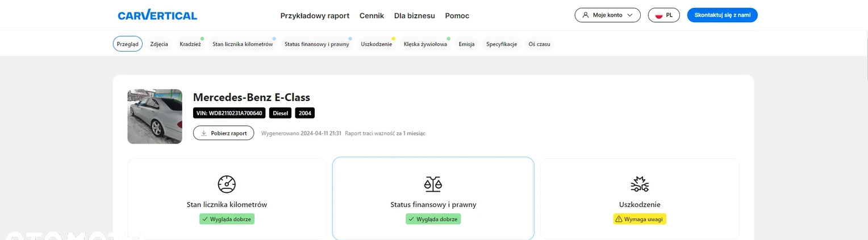Open the Uszkodzenie card title
868x240 pixels.
click(x=640, y=204)
